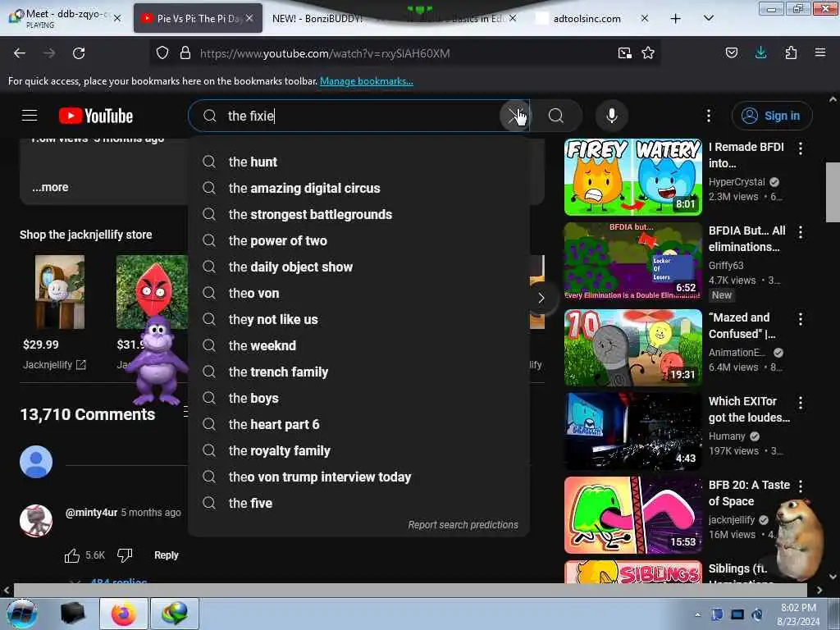List all tabs dropdown arrow
Screen dimensions: 840x630
(708, 18)
